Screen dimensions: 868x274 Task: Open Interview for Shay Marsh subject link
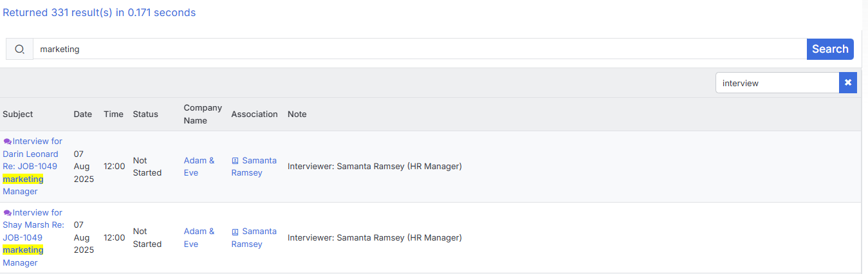[32, 237]
